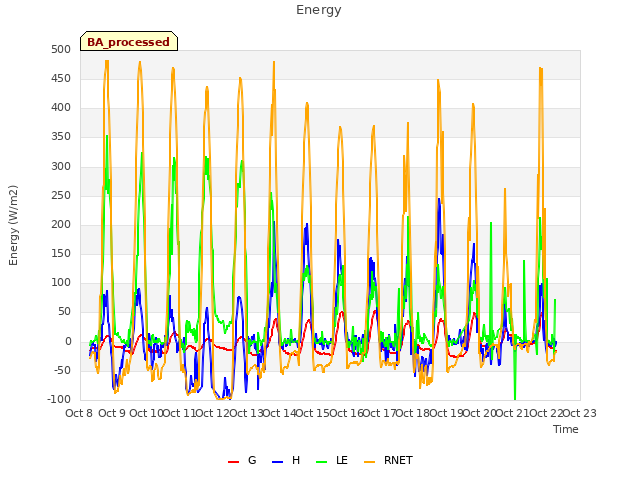Viewport: 640px width, 480px height.
Task: Click the 150 y-axis tick label
Action: tap(61, 253)
